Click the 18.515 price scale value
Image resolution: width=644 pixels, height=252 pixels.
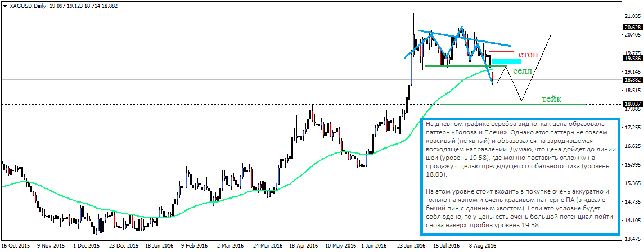pyautogui.click(x=633, y=91)
